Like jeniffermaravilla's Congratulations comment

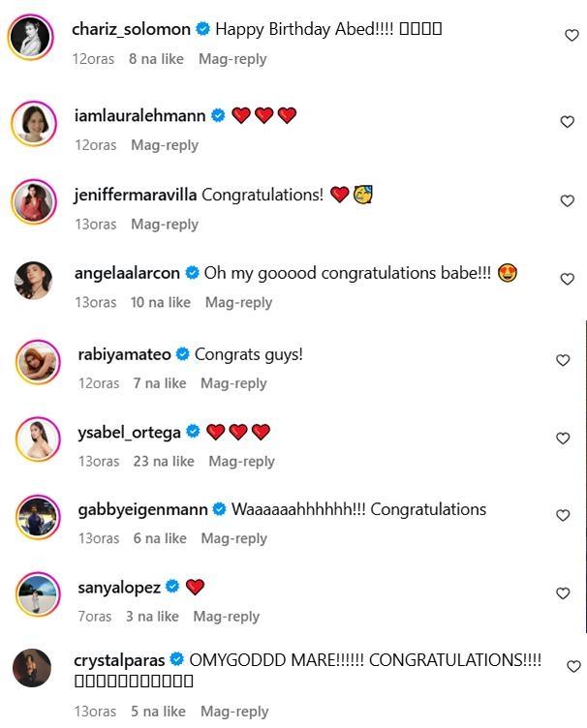point(568,201)
